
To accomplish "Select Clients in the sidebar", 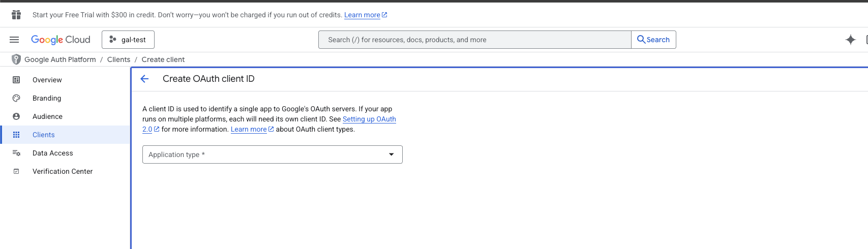I will 65,135.
